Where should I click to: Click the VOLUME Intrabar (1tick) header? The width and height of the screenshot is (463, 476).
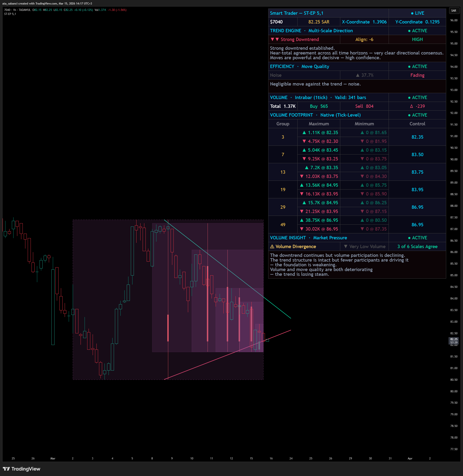328,97
